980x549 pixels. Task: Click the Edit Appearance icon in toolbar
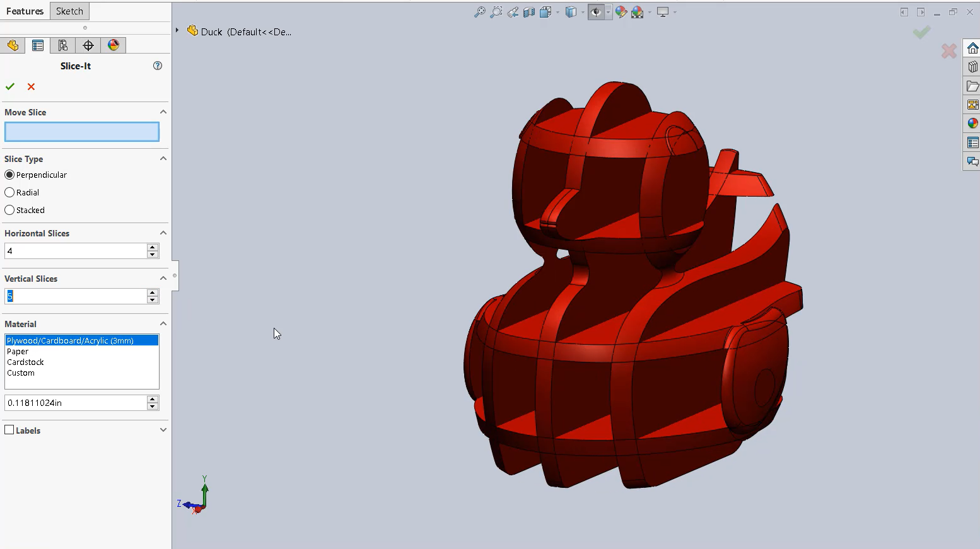621,12
